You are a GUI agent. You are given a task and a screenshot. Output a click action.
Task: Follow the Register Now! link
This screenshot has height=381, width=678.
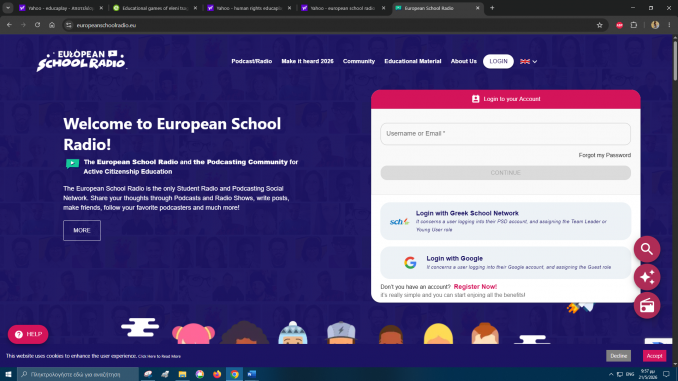click(475, 287)
